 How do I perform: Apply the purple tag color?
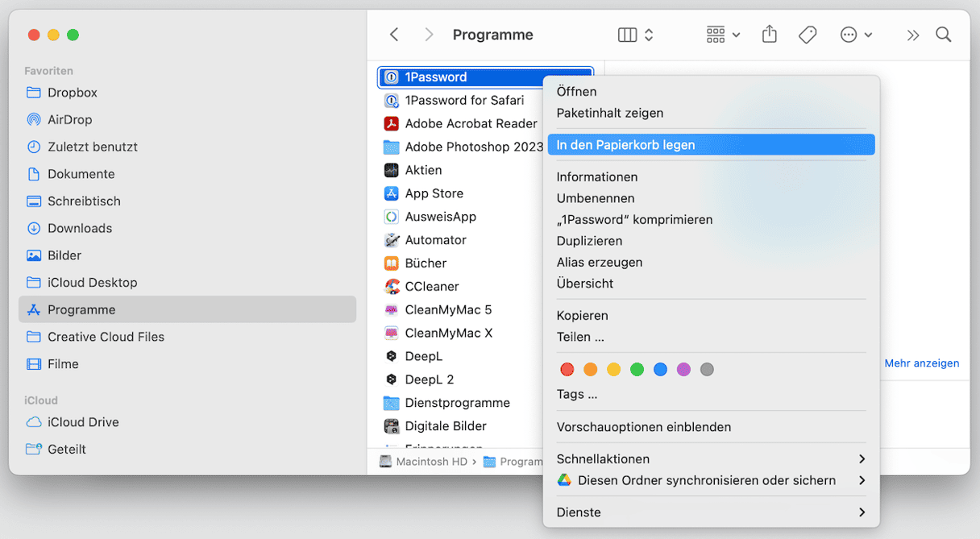[684, 370]
